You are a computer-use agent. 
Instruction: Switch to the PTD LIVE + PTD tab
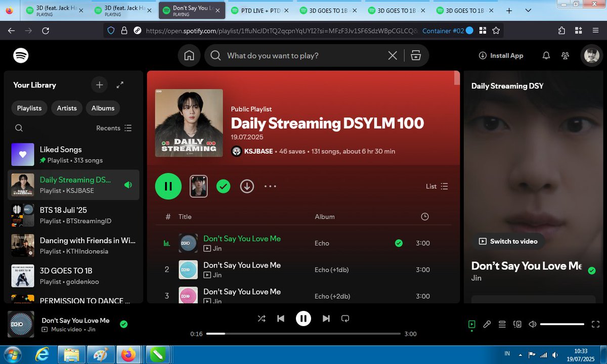(x=259, y=10)
